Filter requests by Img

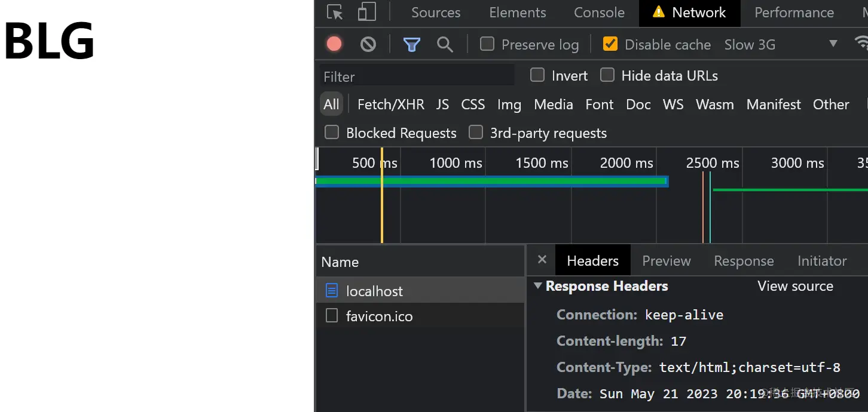[x=509, y=104]
